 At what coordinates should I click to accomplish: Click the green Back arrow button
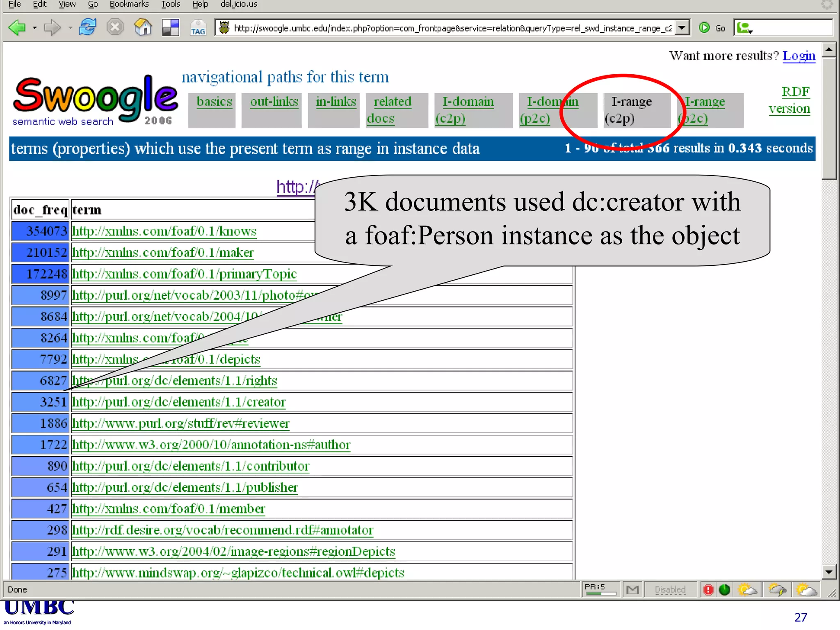17,28
